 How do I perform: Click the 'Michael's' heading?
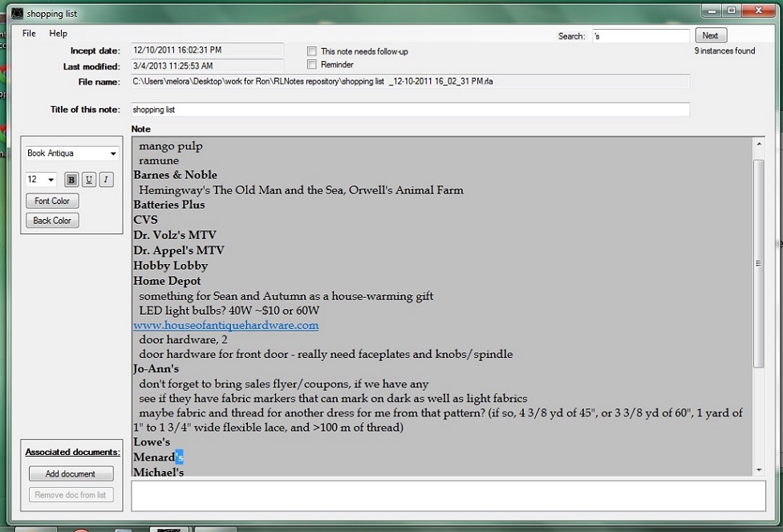tap(158, 472)
